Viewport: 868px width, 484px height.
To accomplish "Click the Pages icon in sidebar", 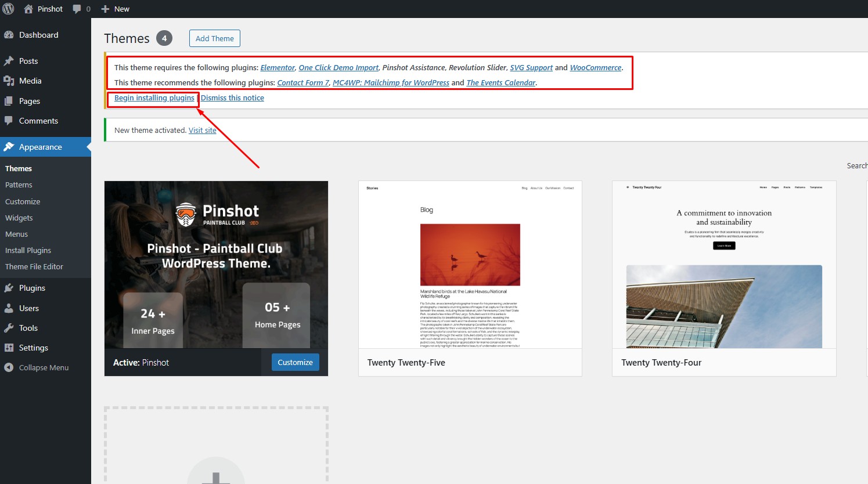I will tap(9, 101).
